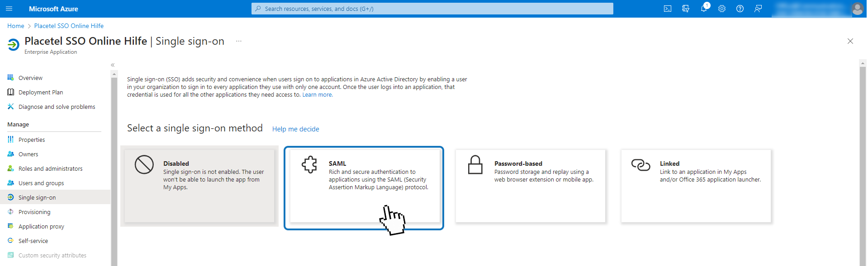Click the Disabled prohibited-circle icon
868x266 pixels.
(x=144, y=165)
